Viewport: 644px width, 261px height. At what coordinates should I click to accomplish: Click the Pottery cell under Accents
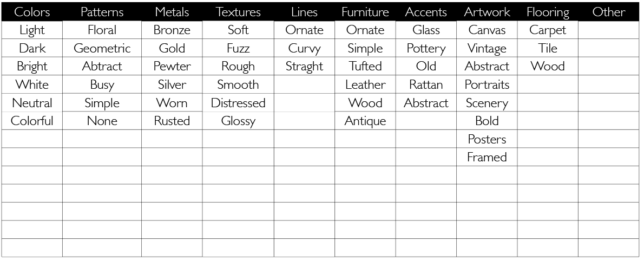[x=426, y=49]
